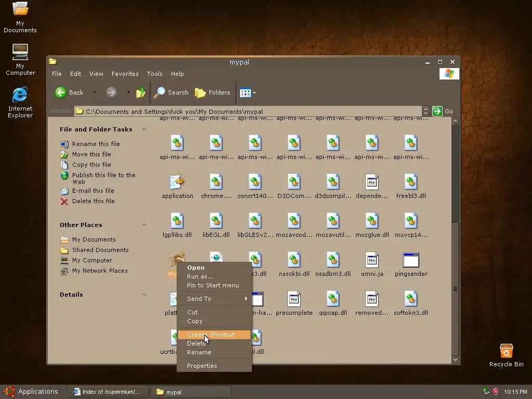Click Rename this file link
The image size is (532, 399).
pyautogui.click(x=96, y=144)
